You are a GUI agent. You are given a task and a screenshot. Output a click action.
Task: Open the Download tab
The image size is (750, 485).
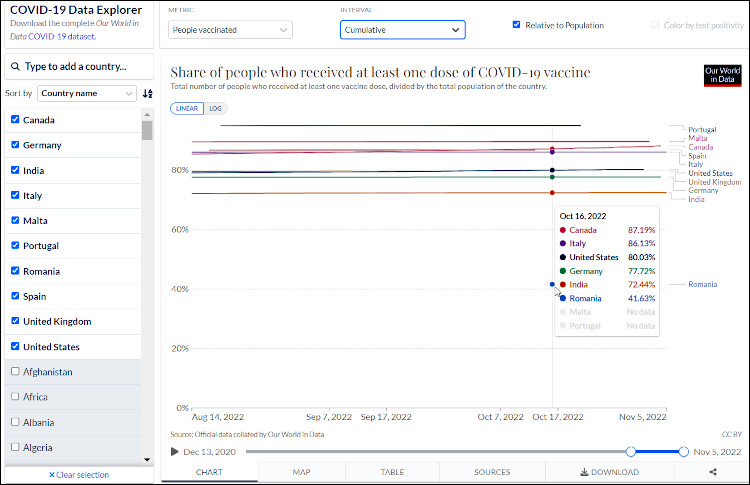608,472
